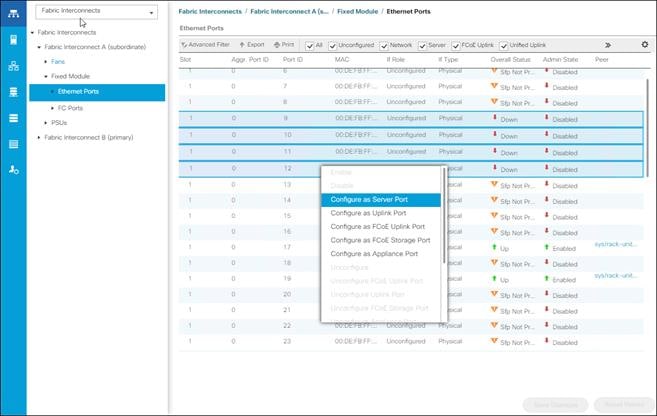Image resolution: width=657 pixels, height=416 pixels.
Task: Collapse the Fabric Interconnects tree root
Action: pyautogui.click(x=32, y=32)
